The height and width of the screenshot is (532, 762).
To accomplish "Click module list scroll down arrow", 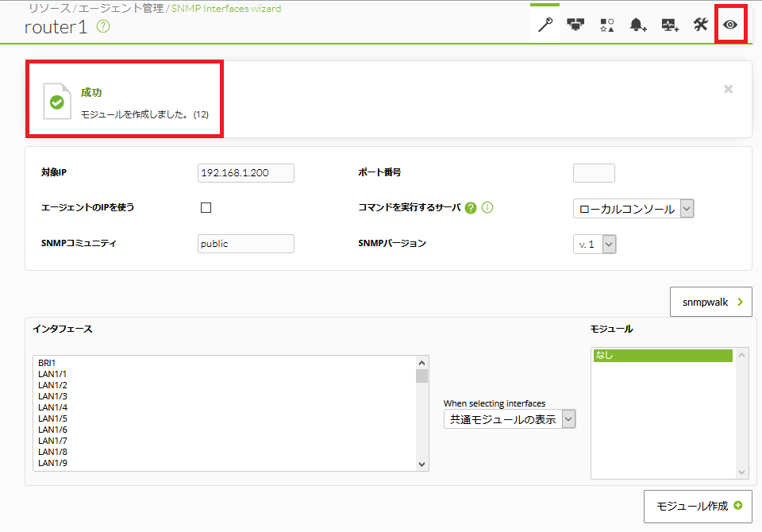I will (741, 472).
